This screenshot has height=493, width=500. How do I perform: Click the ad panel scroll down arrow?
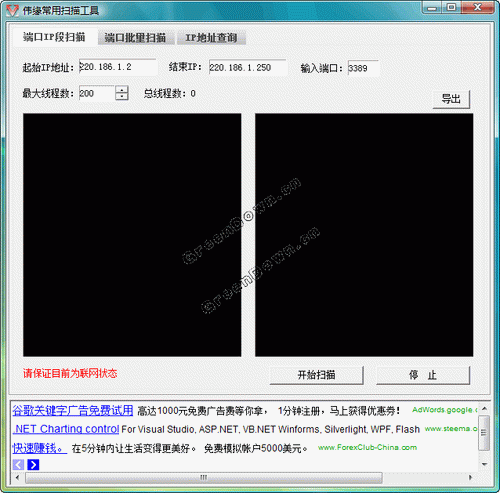485,464
